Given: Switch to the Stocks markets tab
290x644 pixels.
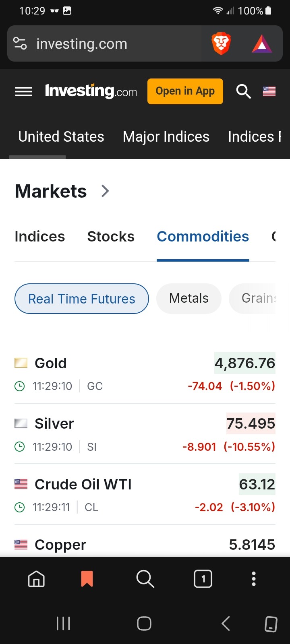Looking at the screenshot, I should (x=111, y=237).
